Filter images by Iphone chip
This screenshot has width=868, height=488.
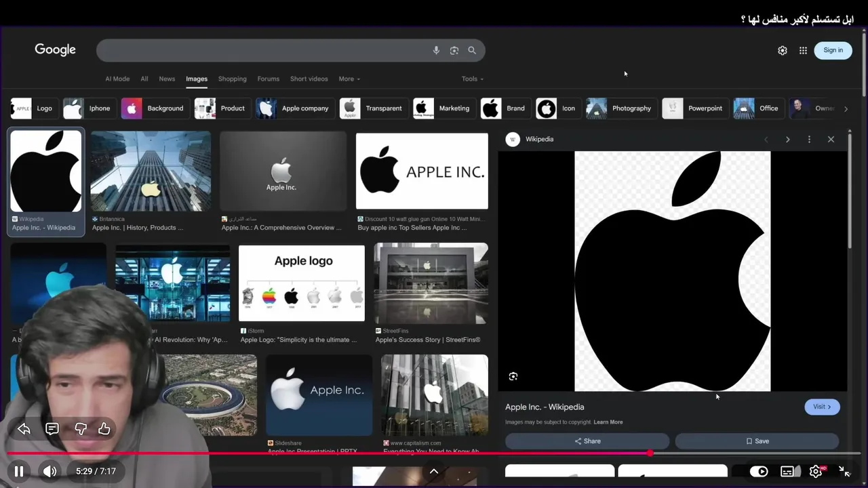(88, 108)
